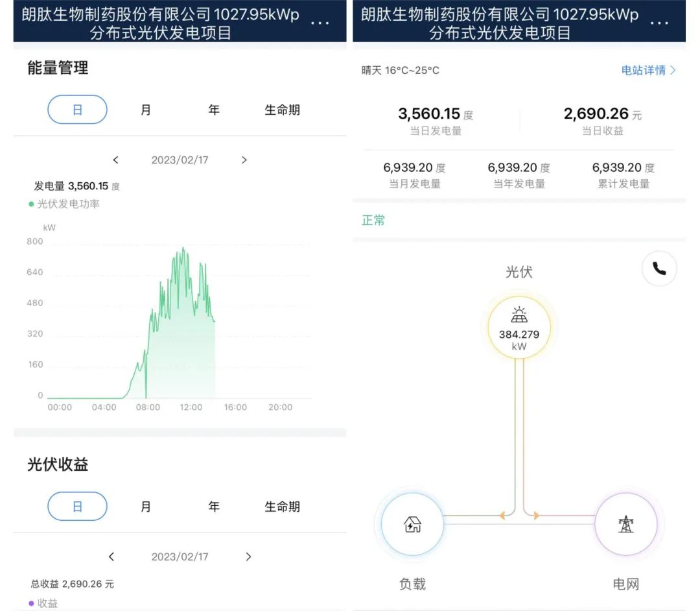The height and width of the screenshot is (611, 700).
Task: Select 年 tab under 能量管理
Action: coord(214,110)
